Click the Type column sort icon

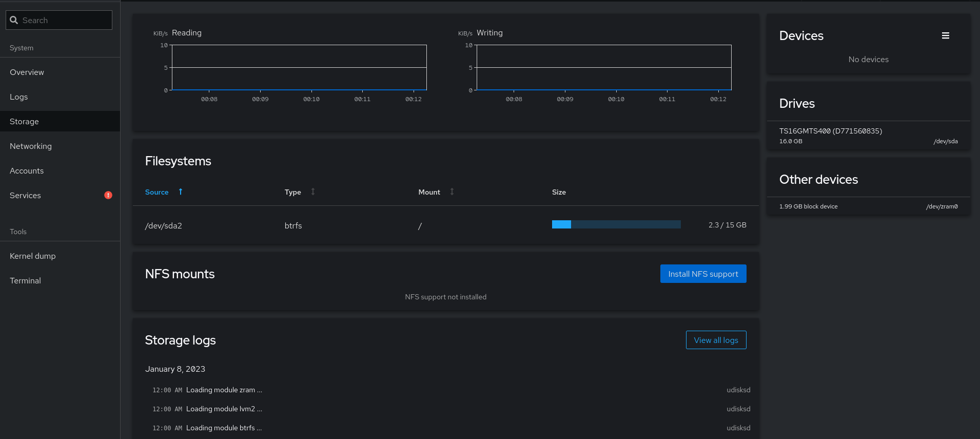[313, 192]
